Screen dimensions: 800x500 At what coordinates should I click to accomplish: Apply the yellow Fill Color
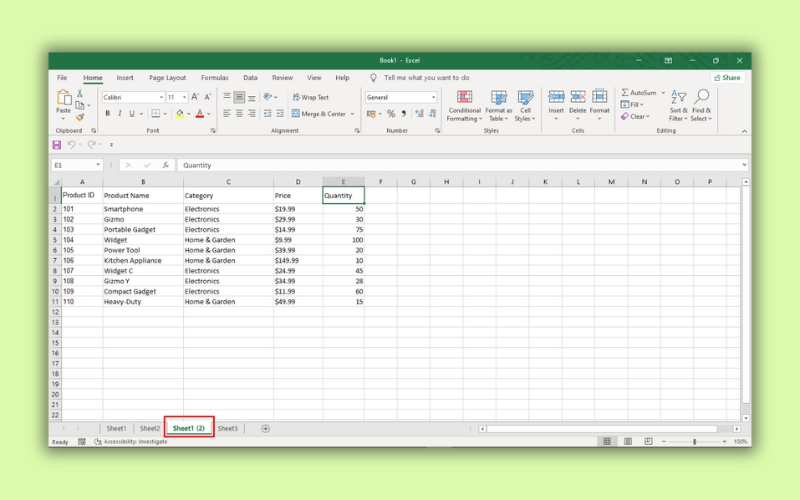[180, 113]
